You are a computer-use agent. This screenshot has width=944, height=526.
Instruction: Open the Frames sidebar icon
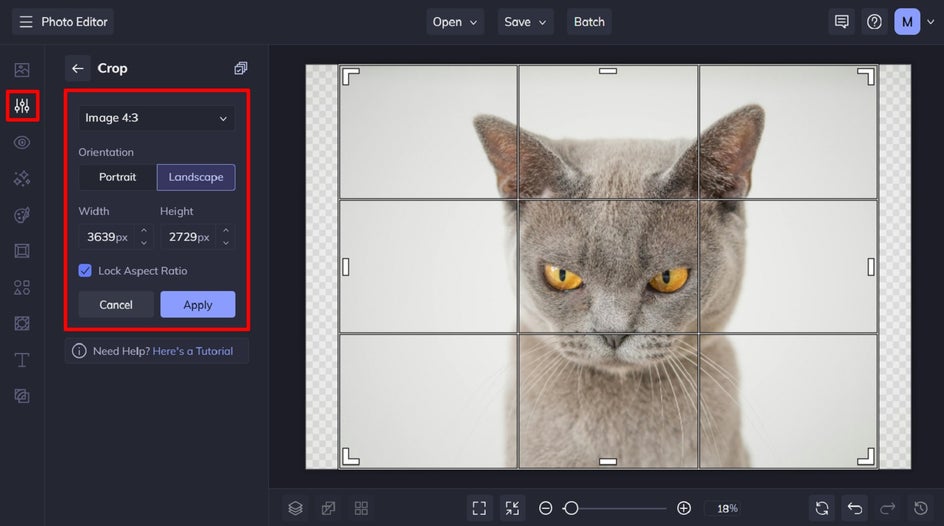pyautogui.click(x=22, y=251)
